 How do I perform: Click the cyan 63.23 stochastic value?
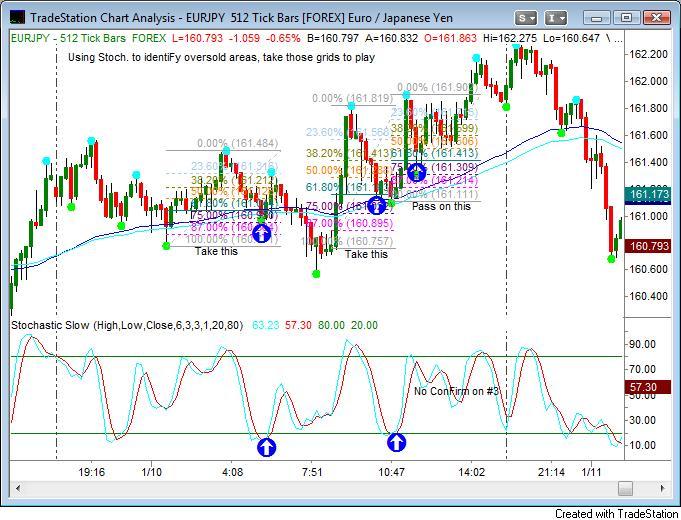click(265, 325)
